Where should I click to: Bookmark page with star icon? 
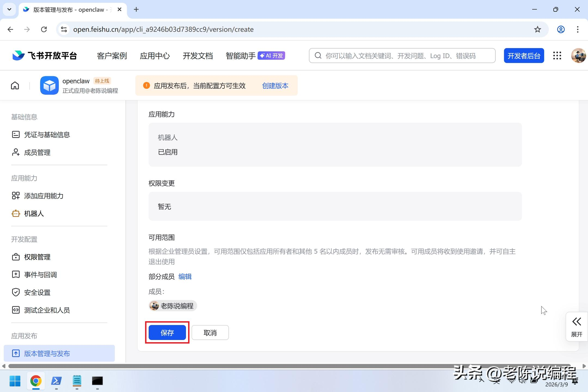click(537, 29)
